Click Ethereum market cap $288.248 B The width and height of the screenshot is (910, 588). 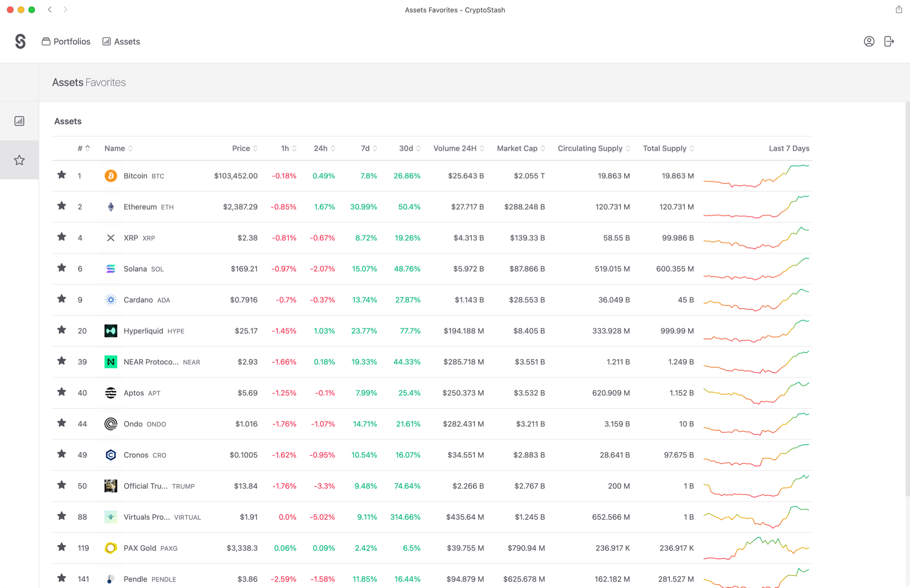tap(524, 206)
